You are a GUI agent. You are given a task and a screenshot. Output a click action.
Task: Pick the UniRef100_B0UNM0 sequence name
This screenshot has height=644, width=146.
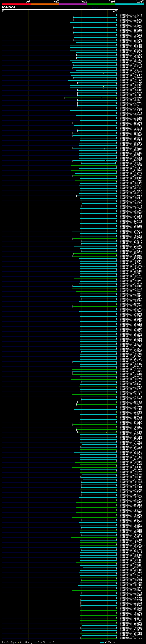tap(131, 562)
